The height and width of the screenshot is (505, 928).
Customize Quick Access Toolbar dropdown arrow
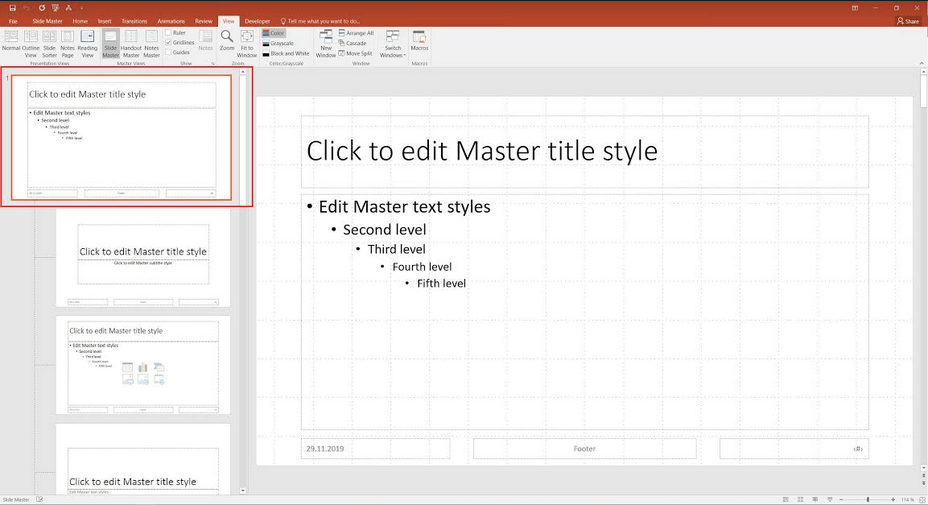pos(81,8)
